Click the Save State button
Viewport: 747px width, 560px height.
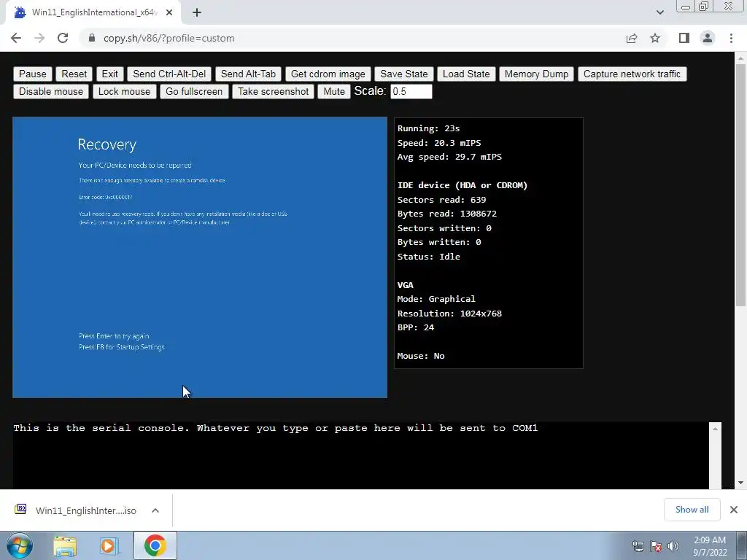click(x=404, y=74)
